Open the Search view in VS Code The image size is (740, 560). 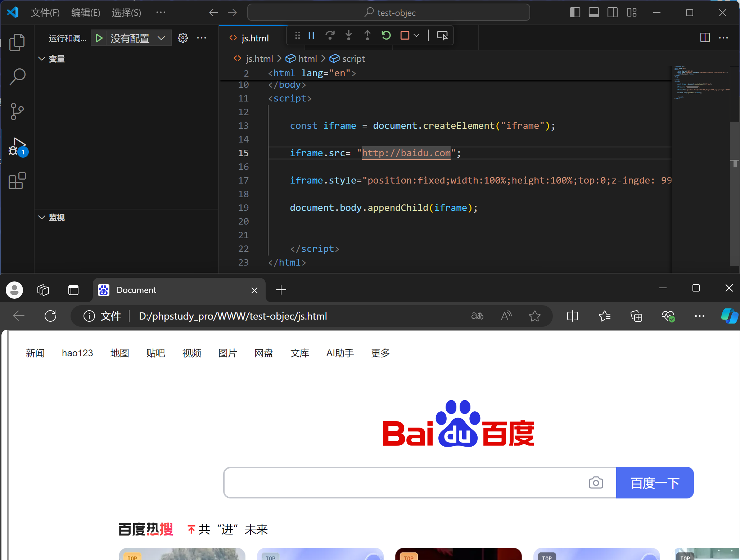[x=17, y=77]
